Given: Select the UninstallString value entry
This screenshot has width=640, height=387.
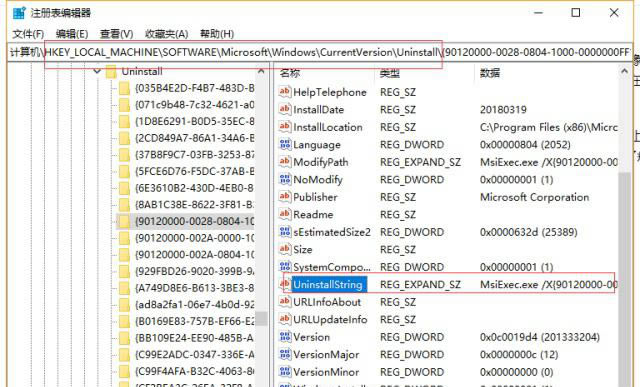Looking at the screenshot, I should point(328,285).
